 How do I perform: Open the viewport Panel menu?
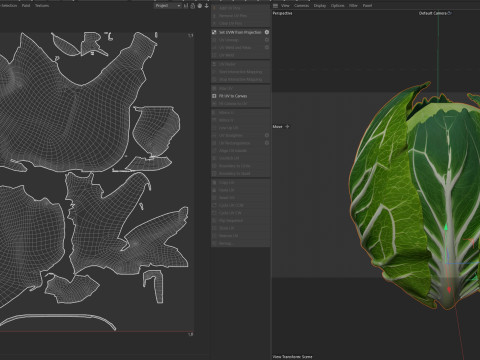tap(367, 6)
